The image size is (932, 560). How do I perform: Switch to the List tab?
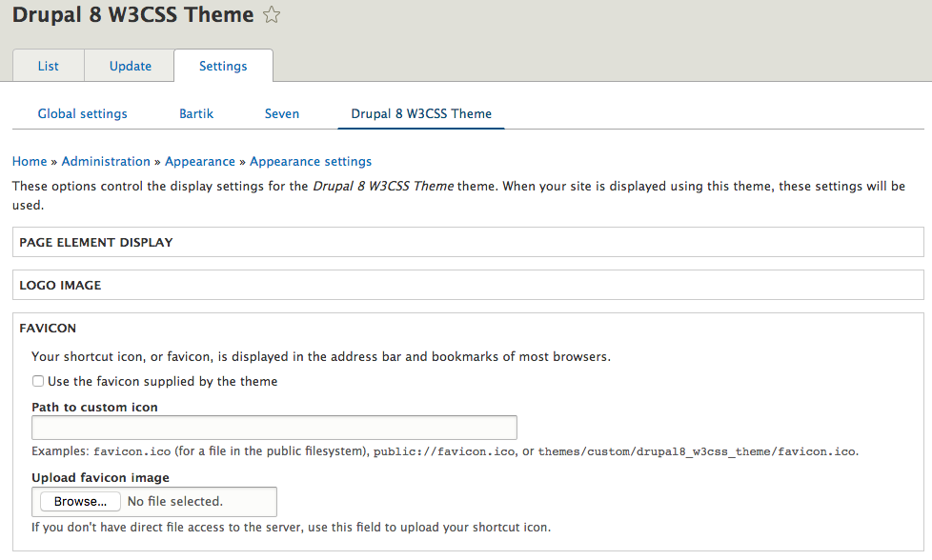(49, 66)
